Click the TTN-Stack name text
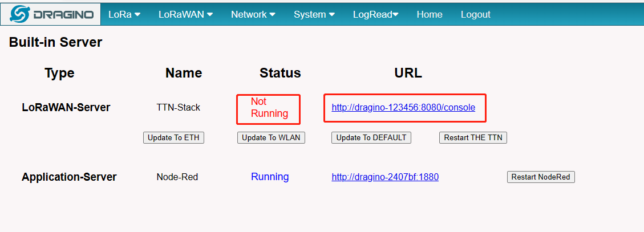644x232 pixels. 178,108
